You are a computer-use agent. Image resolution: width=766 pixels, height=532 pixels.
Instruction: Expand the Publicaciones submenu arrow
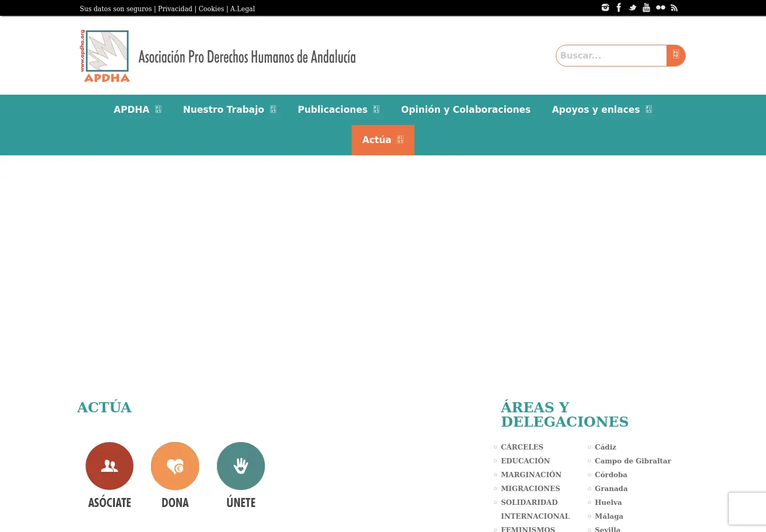[376, 109]
